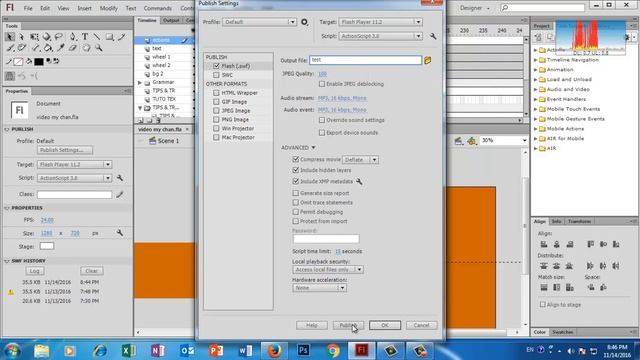Open Profile dropdown in Publish Settings

(x=260, y=22)
